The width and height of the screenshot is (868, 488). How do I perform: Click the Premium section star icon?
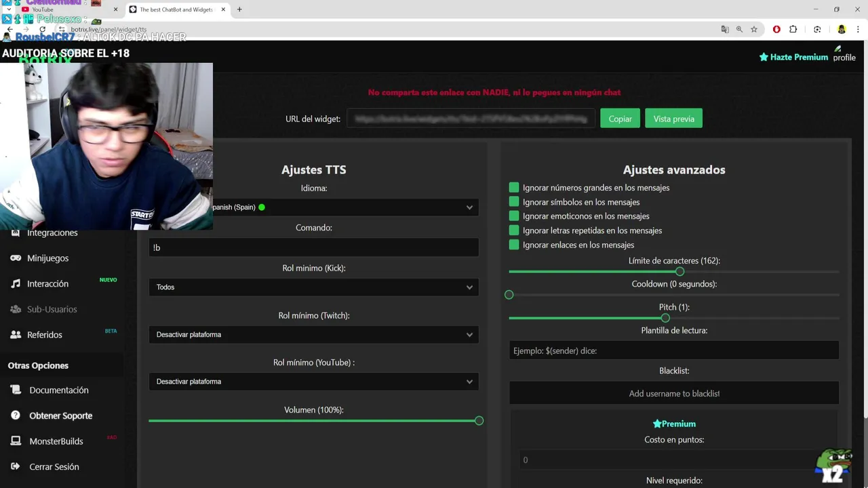pyautogui.click(x=656, y=424)
